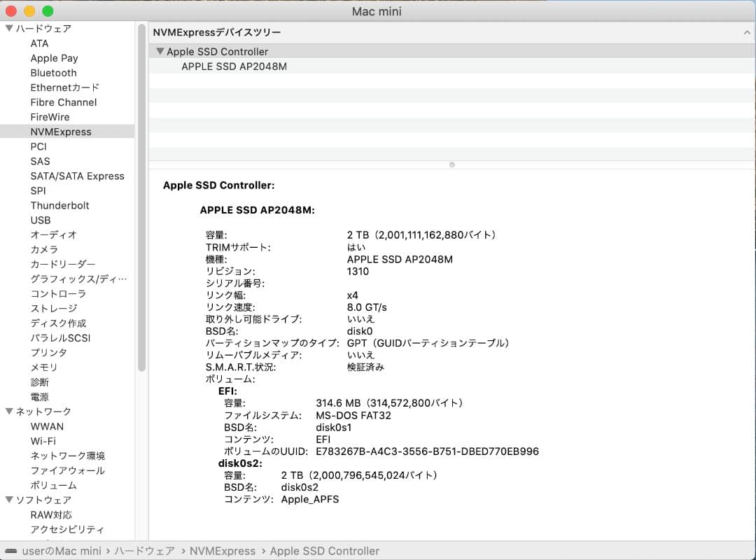Open the Thunderbolt sidebar item

coord(59,206)
